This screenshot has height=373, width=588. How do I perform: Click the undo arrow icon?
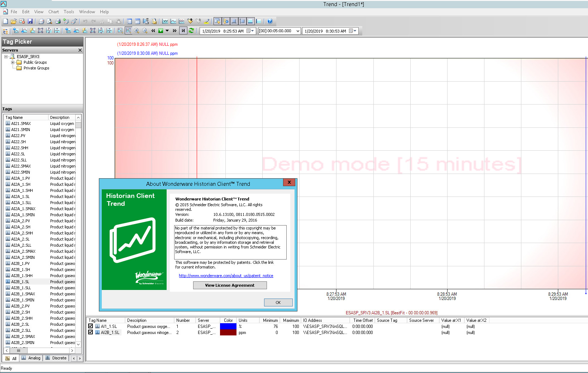[85, 21]
